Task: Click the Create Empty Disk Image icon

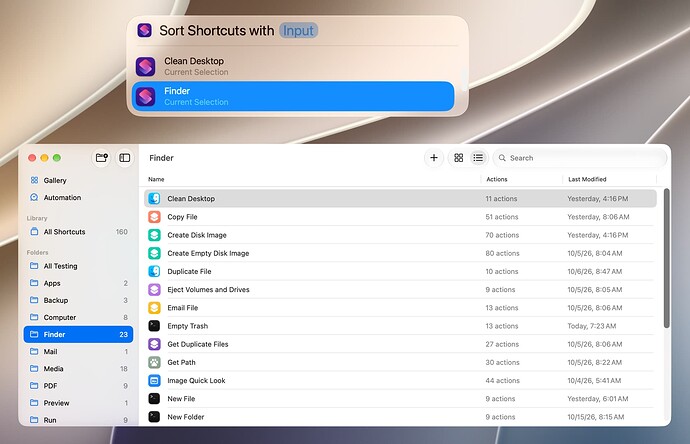Action: click(154, 253)
